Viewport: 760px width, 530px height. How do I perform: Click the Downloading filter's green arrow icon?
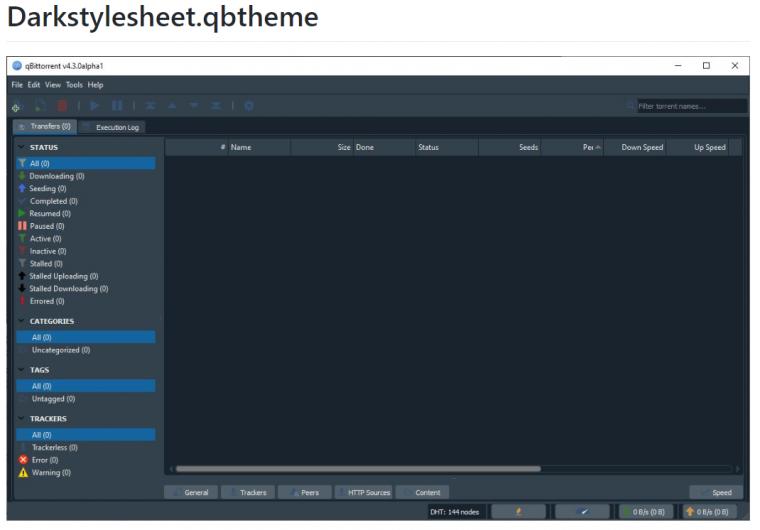22,176
